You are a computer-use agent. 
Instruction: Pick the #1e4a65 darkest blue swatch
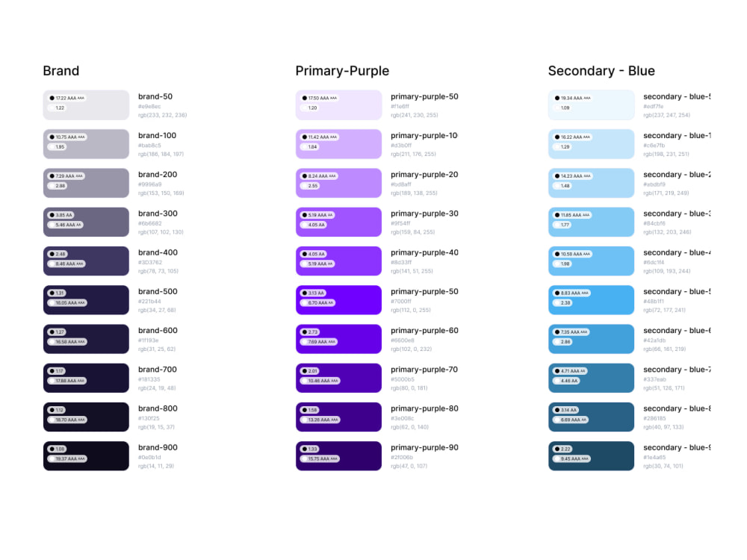pyautogui.click(x=591, y=455)
